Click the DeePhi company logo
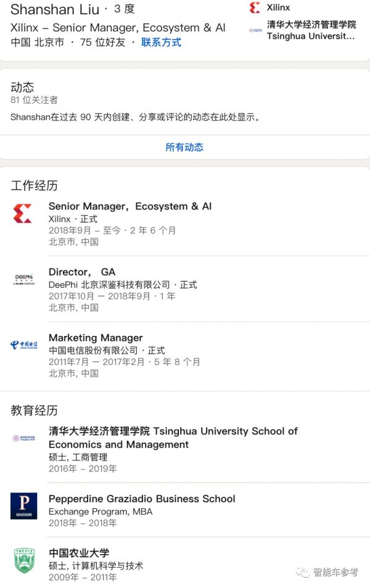 23,279
